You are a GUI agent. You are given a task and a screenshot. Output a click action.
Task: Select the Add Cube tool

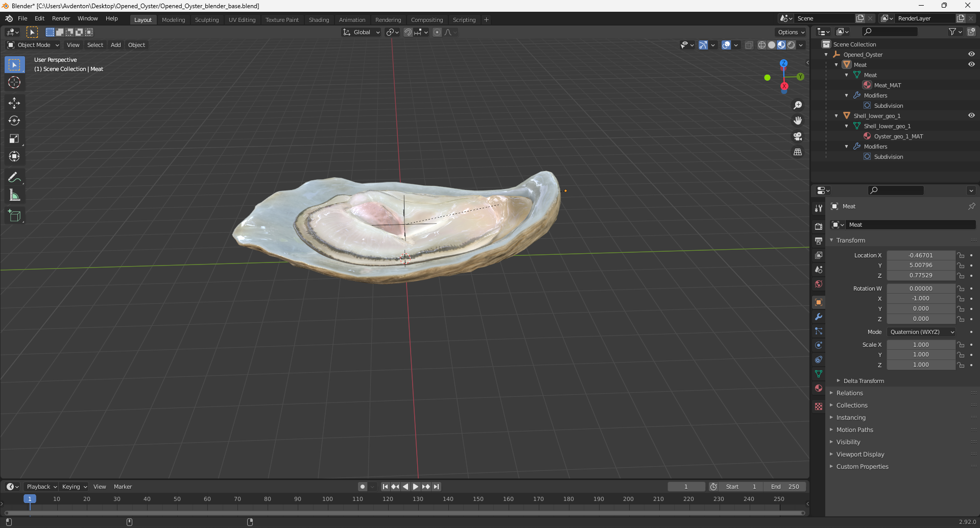[14, 216]
